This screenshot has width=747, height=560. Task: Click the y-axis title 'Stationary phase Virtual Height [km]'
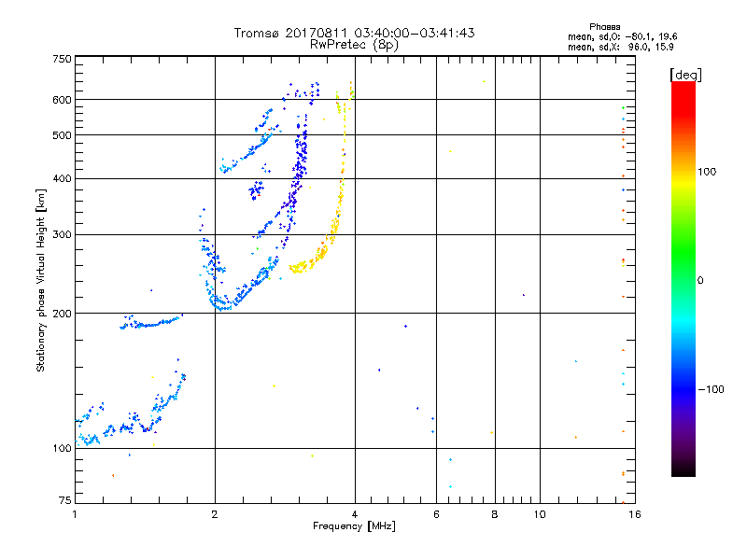tap(40, 280)
